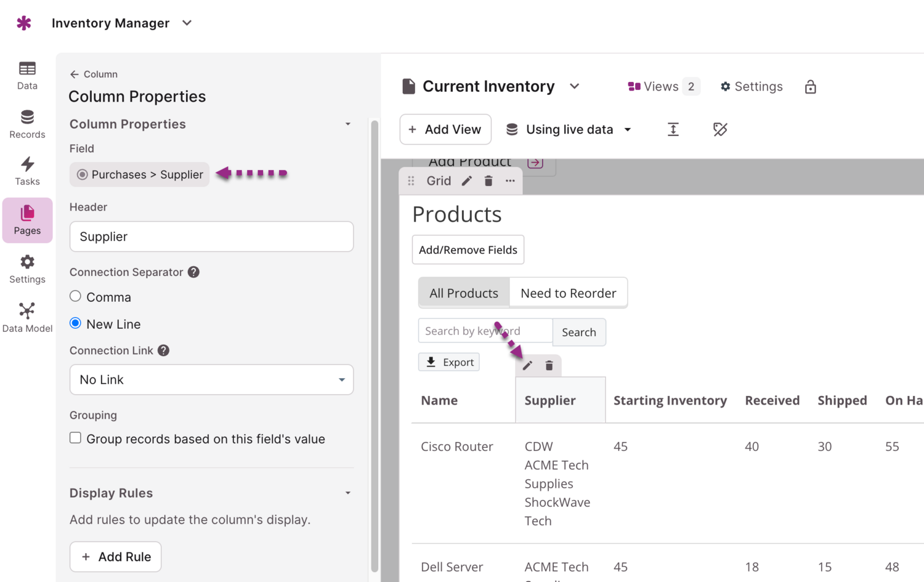Delete the Supplier column using trash icon
Image resolution: width=924 pixels, height=582 pixels.
[x=549, y=366]
